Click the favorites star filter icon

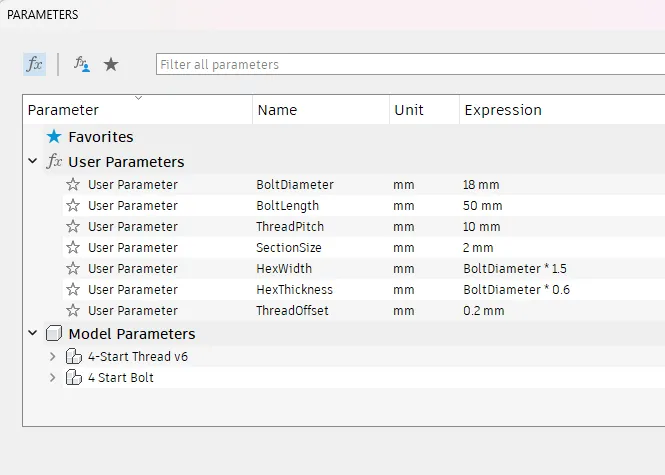111,64
